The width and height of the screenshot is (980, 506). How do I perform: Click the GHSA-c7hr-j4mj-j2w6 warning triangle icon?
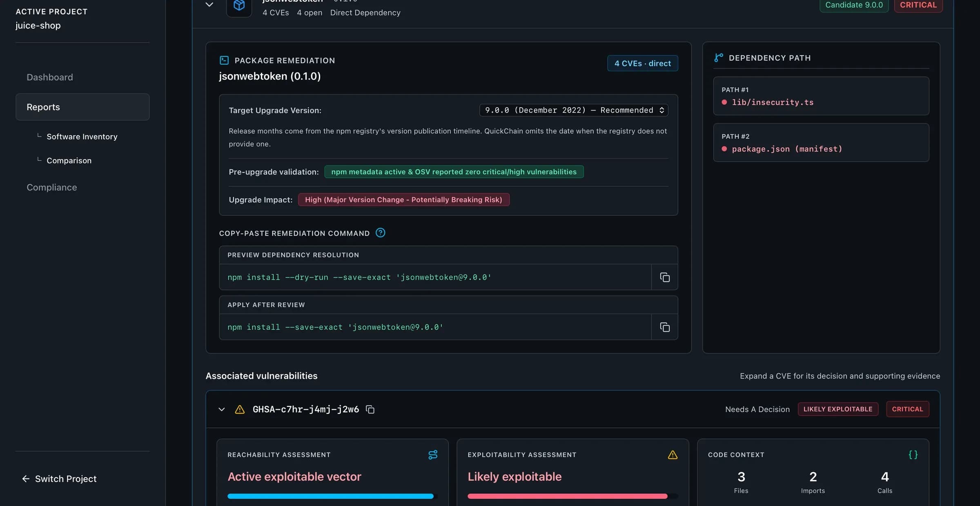240,409
